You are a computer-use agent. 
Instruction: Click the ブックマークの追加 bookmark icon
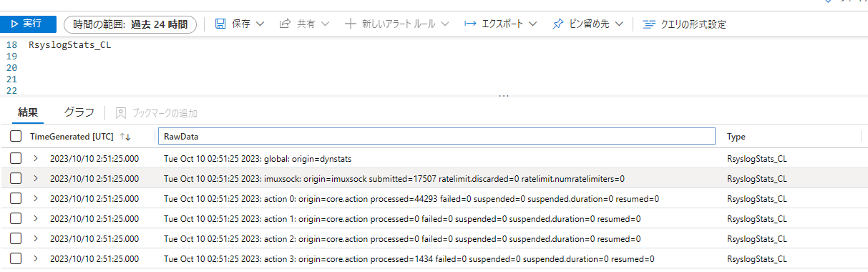pos(121,113)
